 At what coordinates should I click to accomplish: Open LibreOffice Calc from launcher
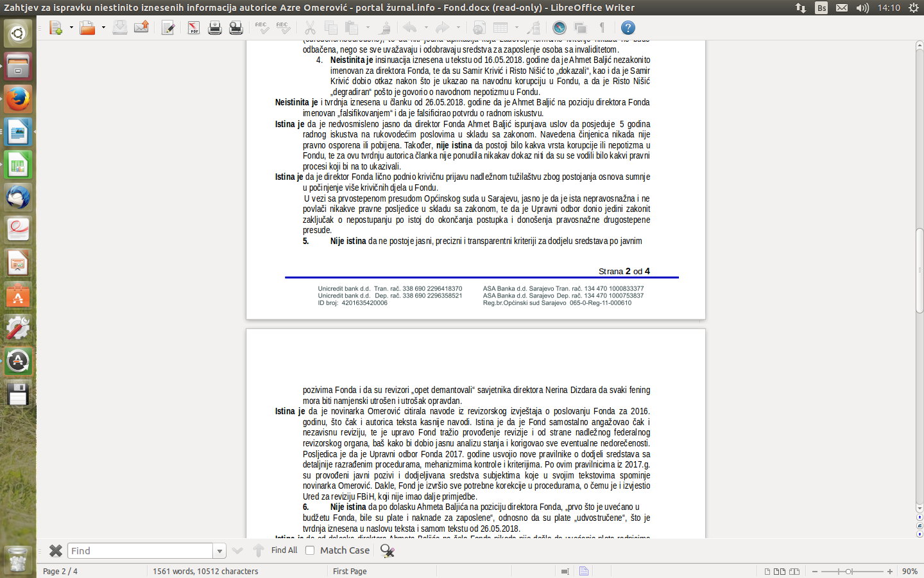tap(18, 165)
